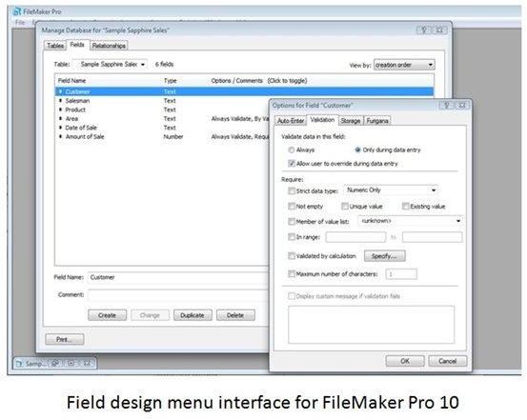Open the Validation tab
This screenshot has height=420, width=527.
pos(322,120)
